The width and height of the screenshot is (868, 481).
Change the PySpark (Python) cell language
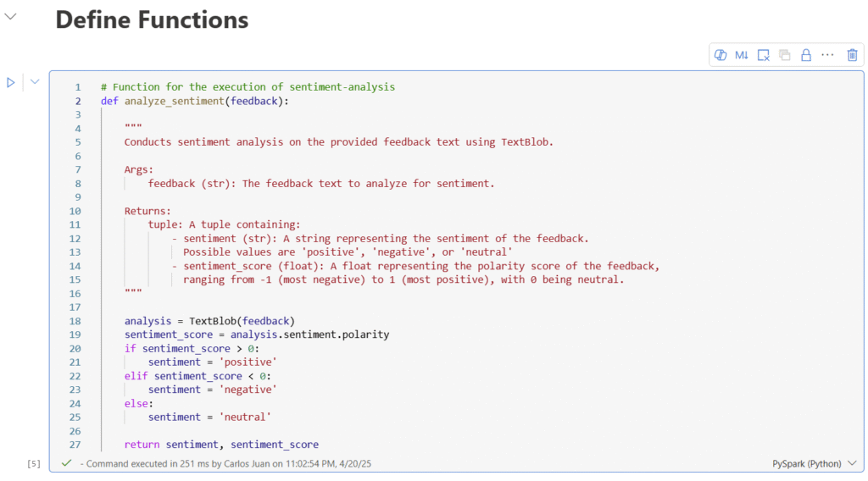click(815, 463)
